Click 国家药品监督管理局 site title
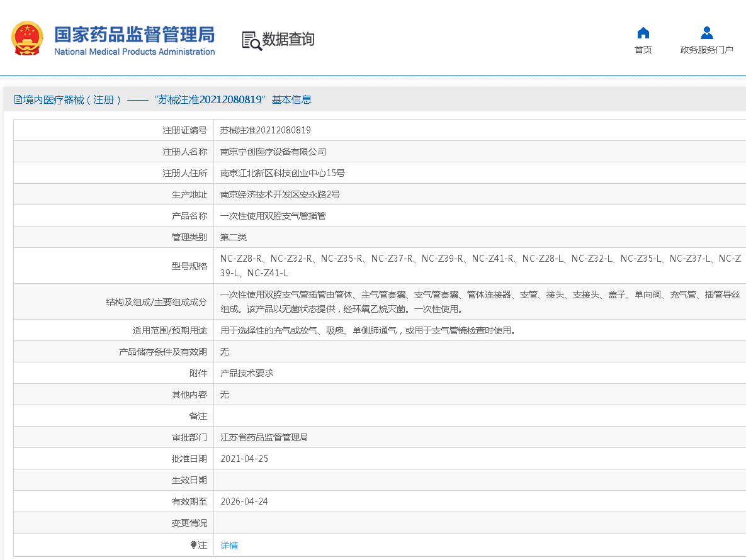Viewport: 746px width, 560px height. (x=135, y=34)
